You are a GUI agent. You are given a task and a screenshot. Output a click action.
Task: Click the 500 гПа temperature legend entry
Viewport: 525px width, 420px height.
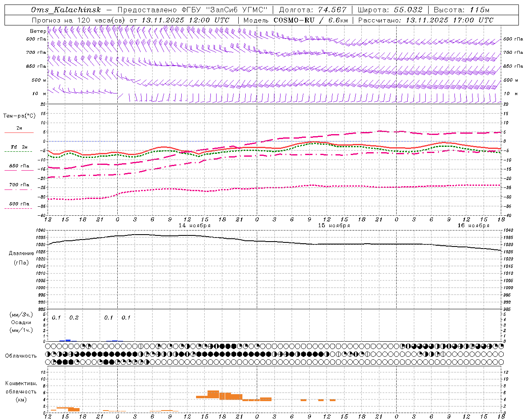pyautogui.click(x=19, y=204)
